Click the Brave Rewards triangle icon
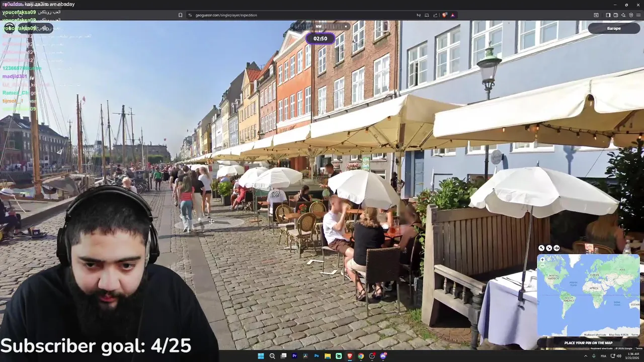644x362 pixels. click(452, 15)
